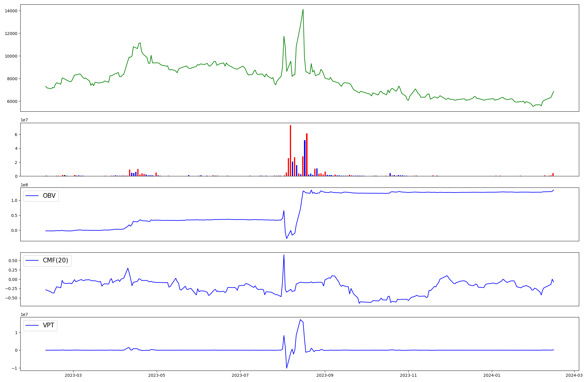Image resolution: width=588 pixels, height=382 pixels.
Task: Click the 2024-03 x-axis date label
Action: click(x=574, y=375)
